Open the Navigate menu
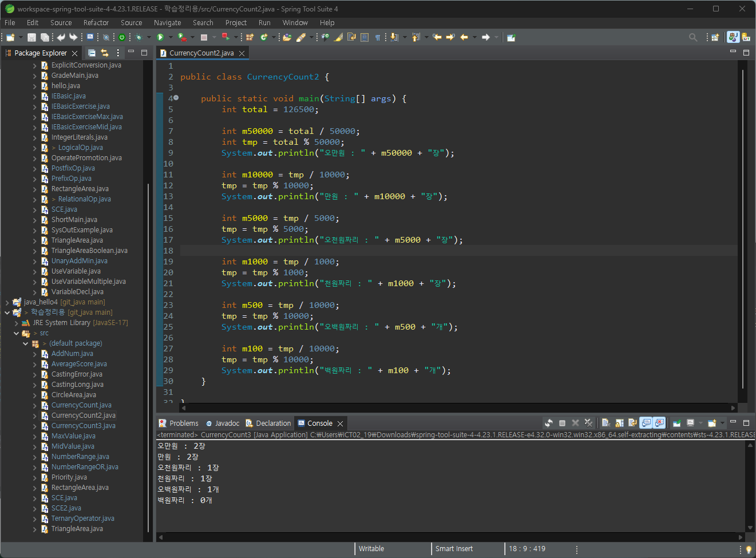756x558 pixels. 167,22
